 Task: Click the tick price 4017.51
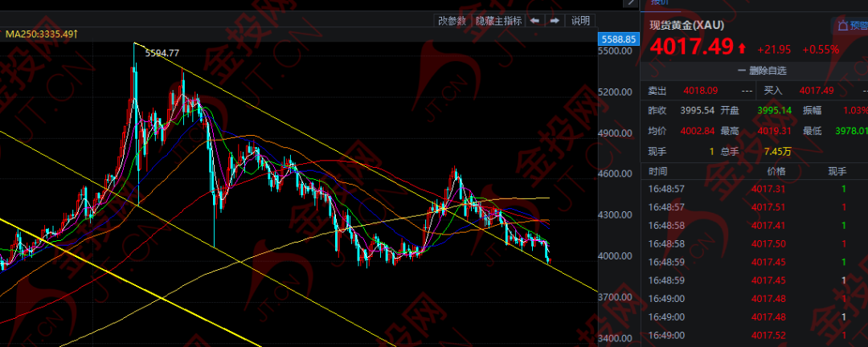coord(768,207)
